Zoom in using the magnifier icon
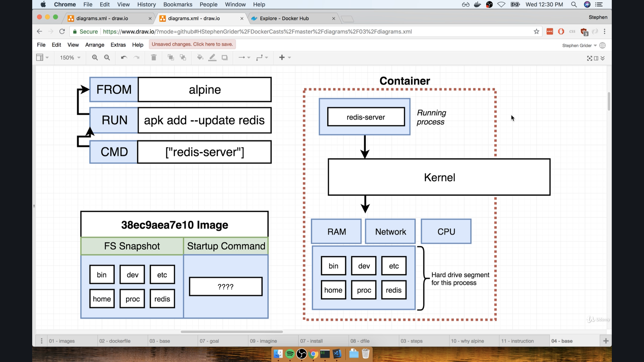Screen dimensions: 644x362 (95, 57)
